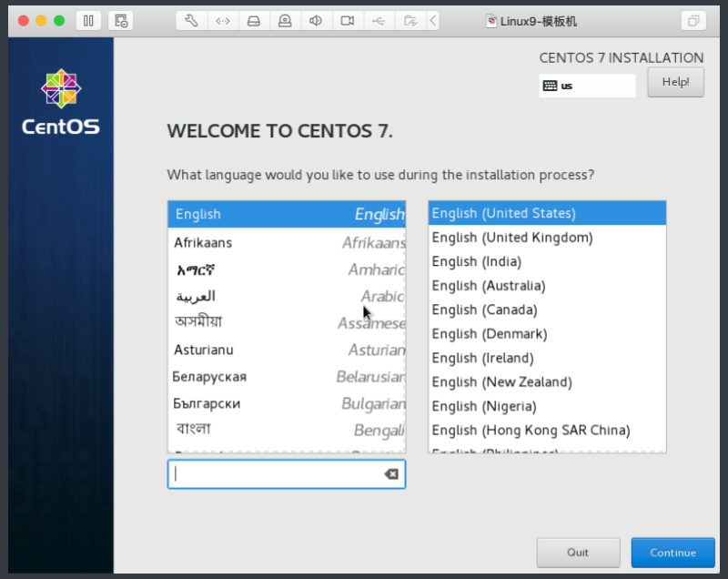Close the VM window with red button

pyautogui.click(x=24, y=21)
